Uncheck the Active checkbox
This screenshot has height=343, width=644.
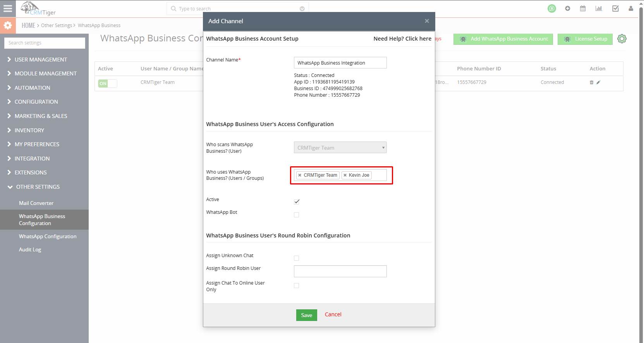(297, 202)
